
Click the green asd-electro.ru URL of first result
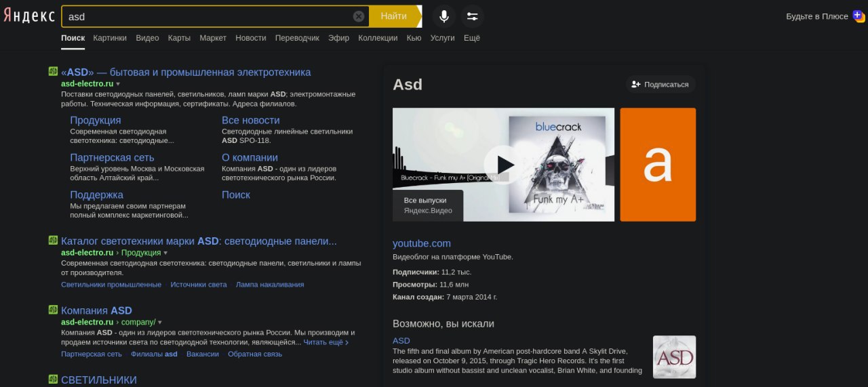pos(87,84)
